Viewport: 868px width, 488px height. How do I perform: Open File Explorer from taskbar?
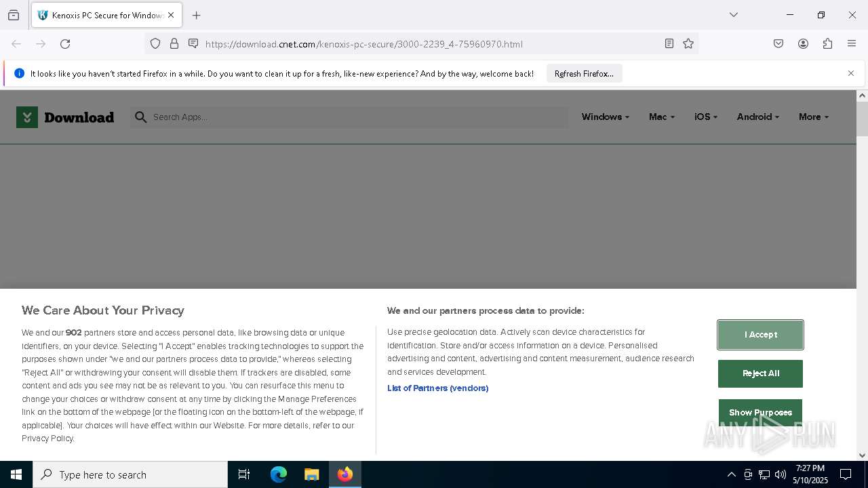[x=311, y=474]
